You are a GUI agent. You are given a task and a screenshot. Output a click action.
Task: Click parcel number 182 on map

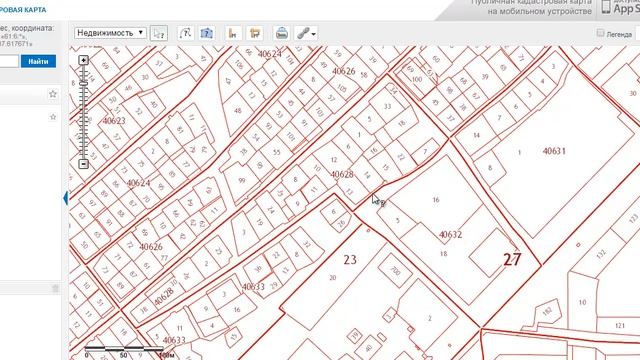click(547, 312)
